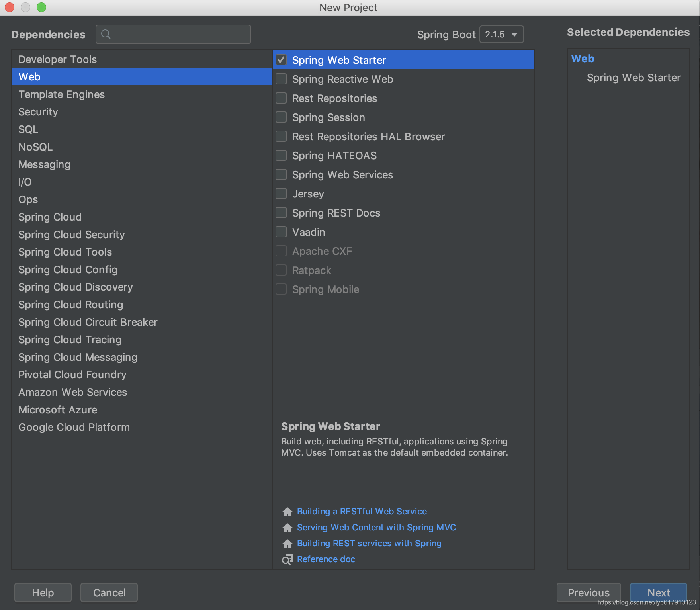
Task: Check the Spring HATEOAS checkbox
Action: pyautogui.click(x=281, y=155)
